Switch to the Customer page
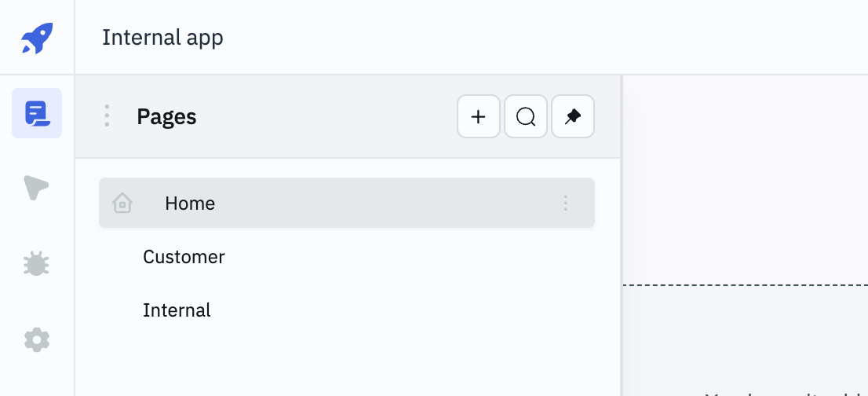Viewport: 868px width, 396px height. point(184,257)
